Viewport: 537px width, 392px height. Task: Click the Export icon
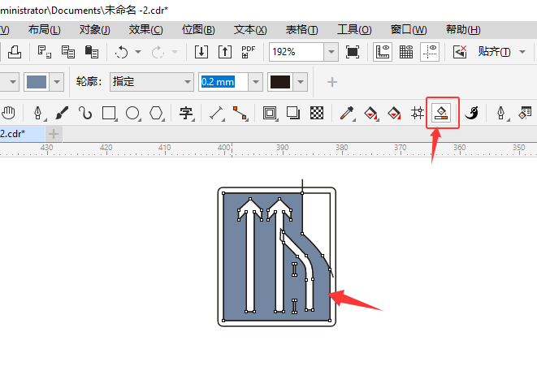[225, 52]
